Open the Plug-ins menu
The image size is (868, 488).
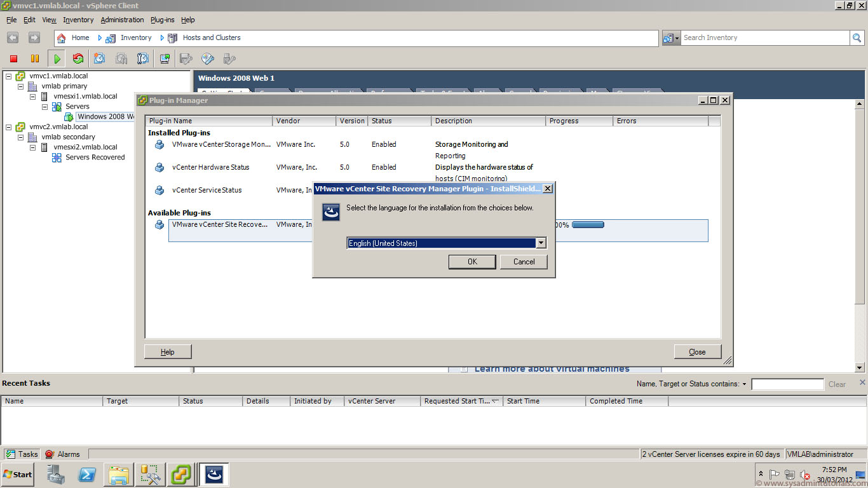pyautogui.click(x=163, y=20)
